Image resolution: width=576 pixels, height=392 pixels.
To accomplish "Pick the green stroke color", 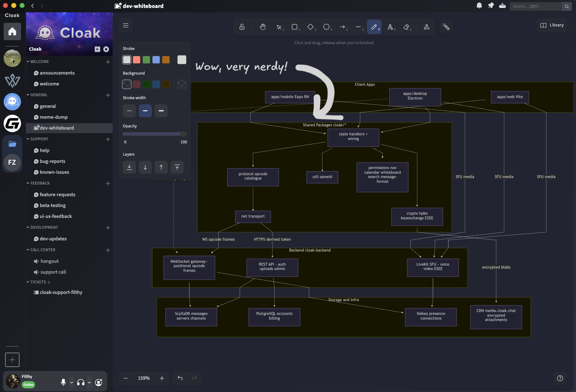I will (x=146, y=60).
